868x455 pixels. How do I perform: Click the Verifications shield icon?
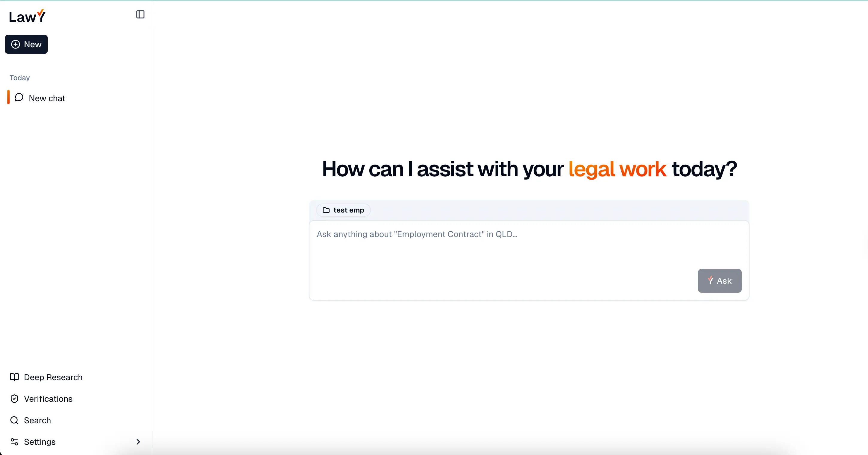click(x=14, y=399)
